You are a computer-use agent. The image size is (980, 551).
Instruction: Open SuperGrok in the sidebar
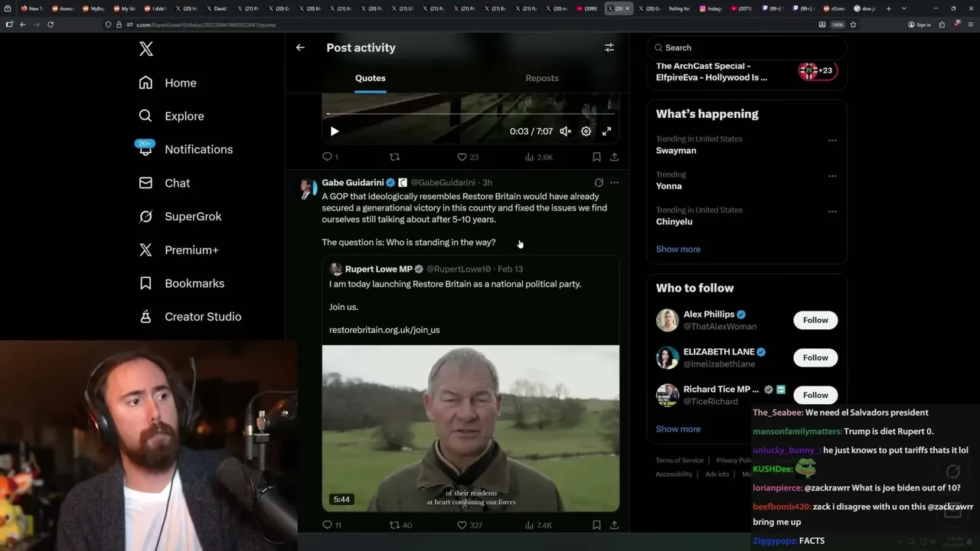[x=180, y=217]
